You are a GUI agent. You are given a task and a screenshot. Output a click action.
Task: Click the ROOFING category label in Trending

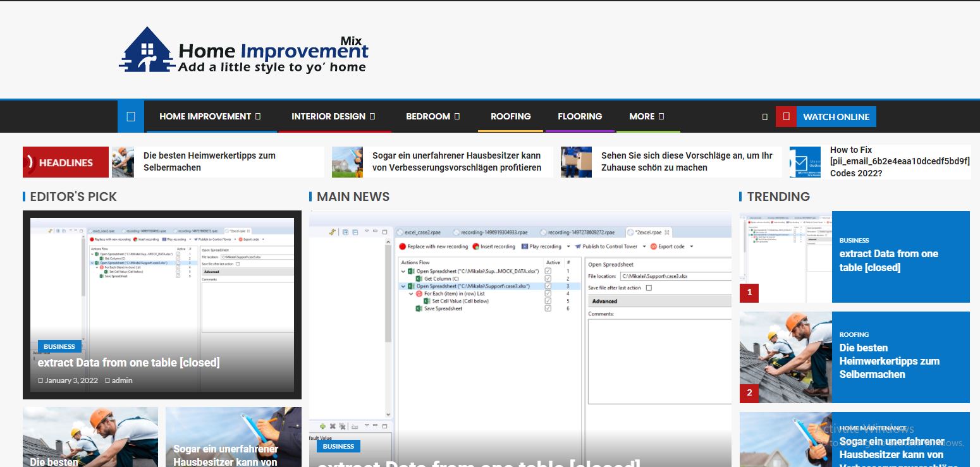854,334
